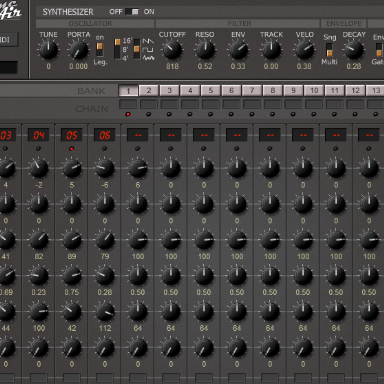Click step 06 knob showing 112
384x384 pixels.
click(105, 311)
